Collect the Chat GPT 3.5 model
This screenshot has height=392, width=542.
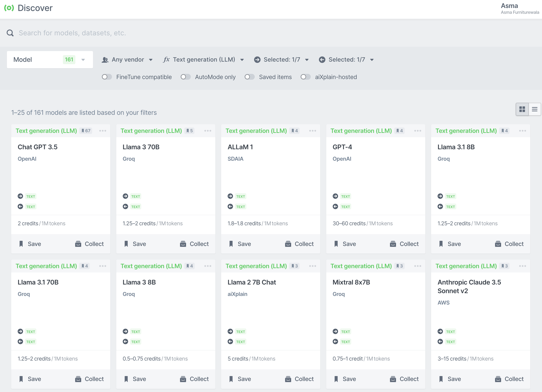(x=89, y=244)
